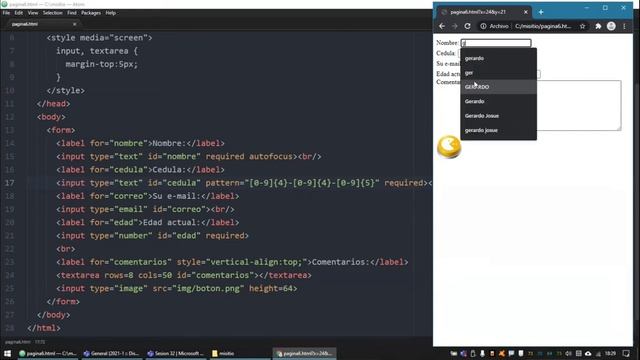Switch to Sesion 32 Microsoft taskbar button
The image size is (640, 360).
click(x=176, y=353)
